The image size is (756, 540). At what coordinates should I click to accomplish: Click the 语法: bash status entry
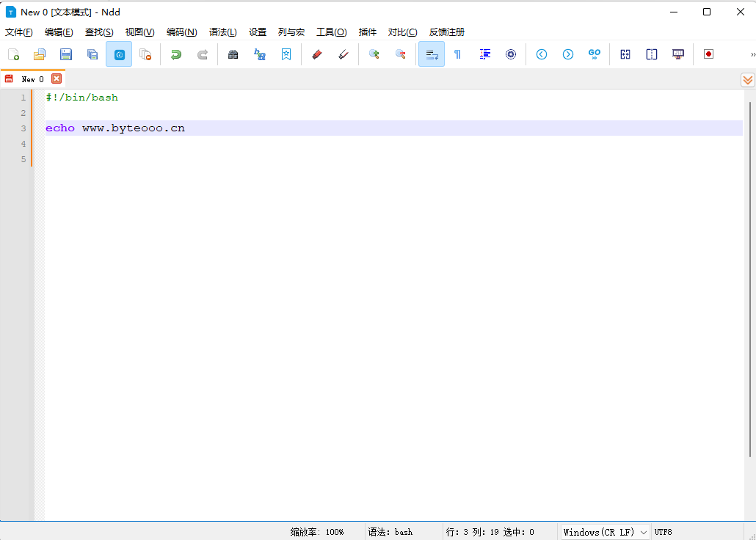[390, 532]
